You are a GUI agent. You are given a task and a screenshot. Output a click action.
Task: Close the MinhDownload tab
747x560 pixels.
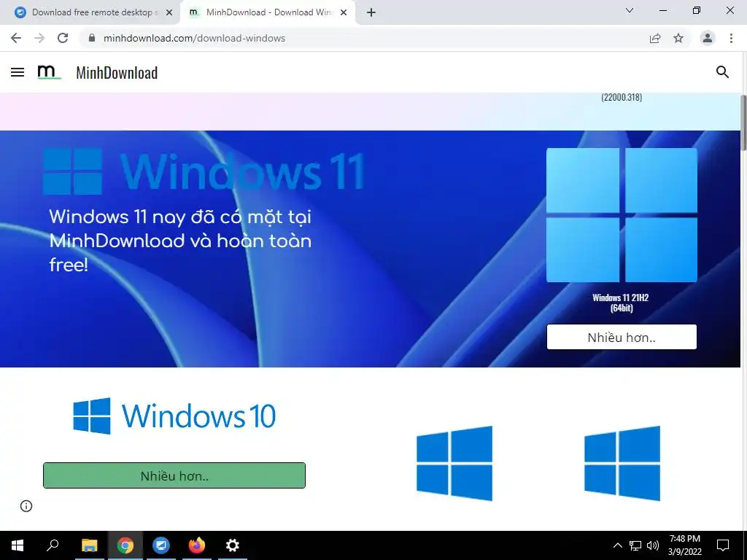(344, 13)
